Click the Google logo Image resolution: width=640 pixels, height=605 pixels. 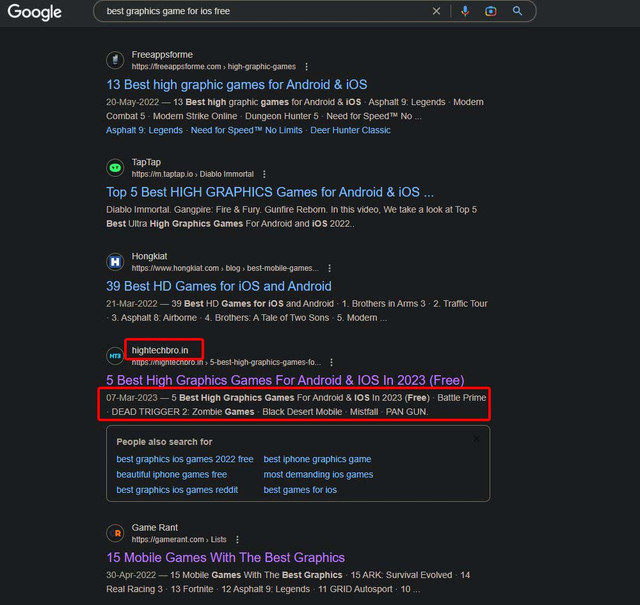tap(35, 12)
